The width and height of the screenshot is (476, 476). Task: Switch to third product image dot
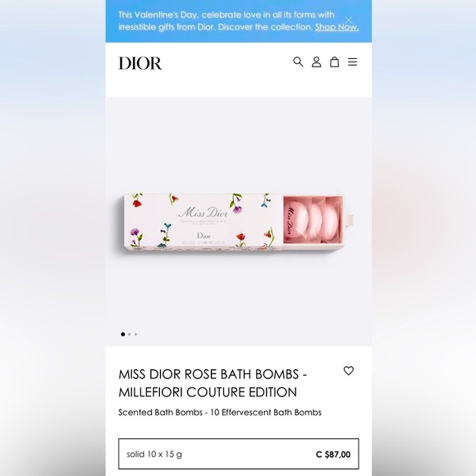click(135, 334)
